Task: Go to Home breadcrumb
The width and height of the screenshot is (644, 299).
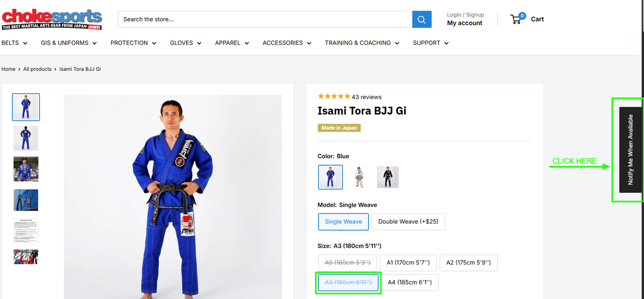Action: point(8,69)
